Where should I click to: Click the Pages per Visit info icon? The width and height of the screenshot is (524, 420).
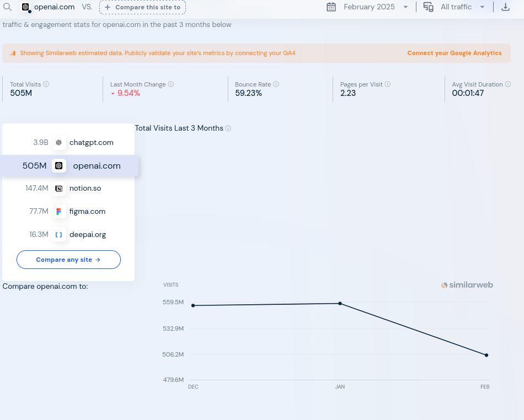click(x=388, y=84)
